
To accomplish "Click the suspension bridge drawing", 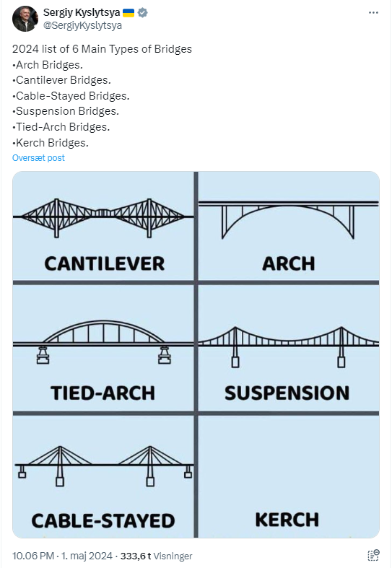I will [288, 346].
